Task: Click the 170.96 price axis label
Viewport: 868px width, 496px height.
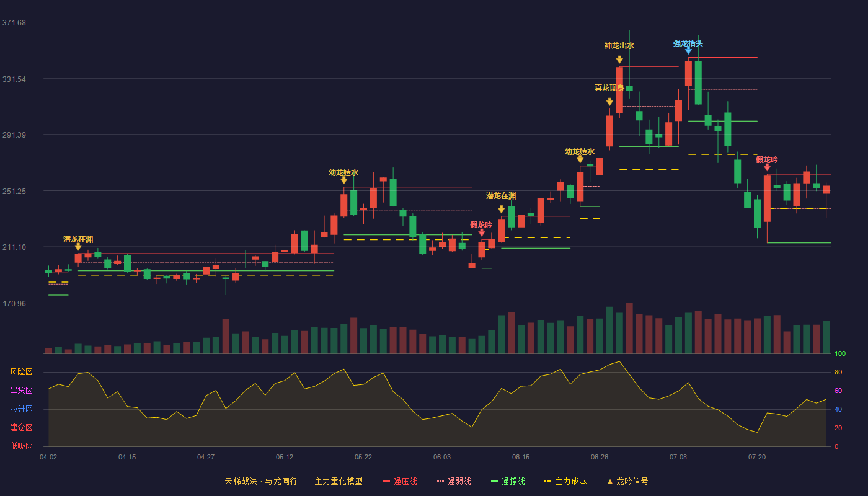Action: [x=14, y=304]
